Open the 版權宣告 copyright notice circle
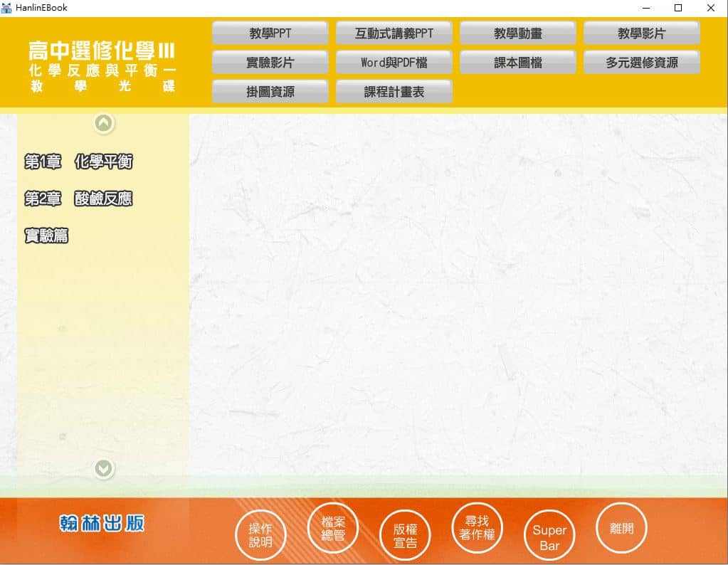The width and height of the screenshot is (728, 565). point(405,535)
